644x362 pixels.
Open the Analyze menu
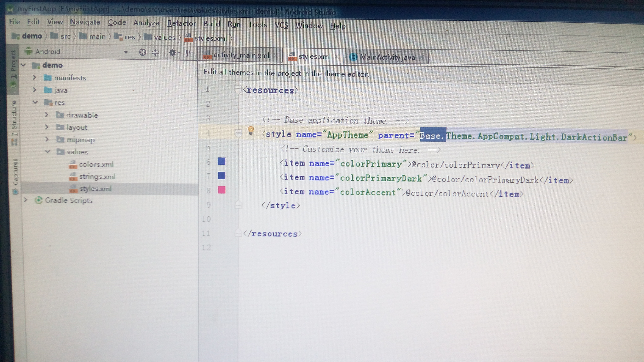[146, 23]
